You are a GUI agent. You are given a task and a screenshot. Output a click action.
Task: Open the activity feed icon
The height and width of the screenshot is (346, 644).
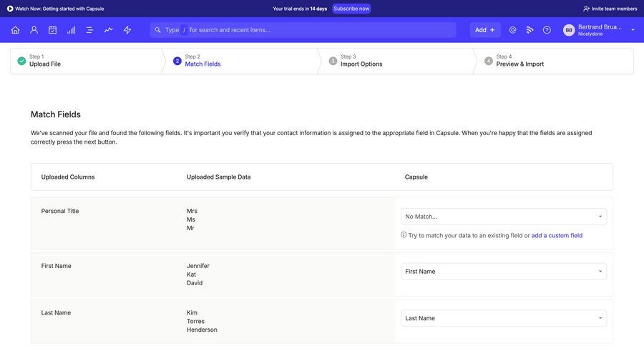point(530,30)
